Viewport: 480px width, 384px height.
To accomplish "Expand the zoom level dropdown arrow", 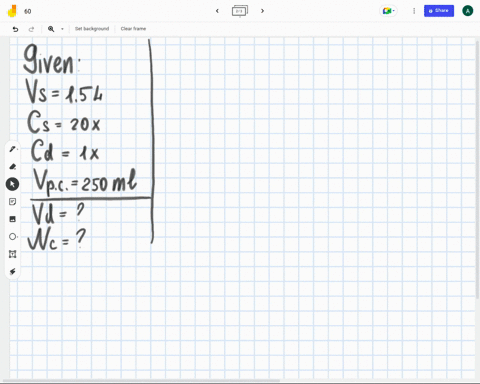I will coord(62,29).
